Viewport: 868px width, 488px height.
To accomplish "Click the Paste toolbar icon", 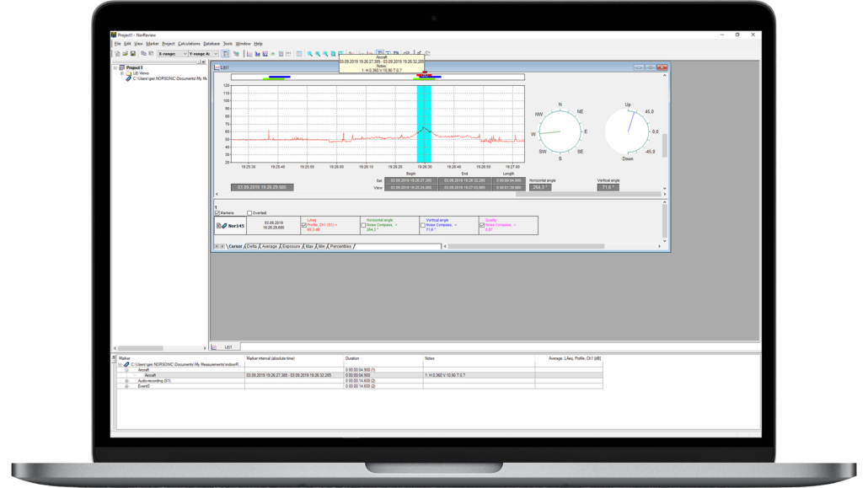I will pos(151,54).
